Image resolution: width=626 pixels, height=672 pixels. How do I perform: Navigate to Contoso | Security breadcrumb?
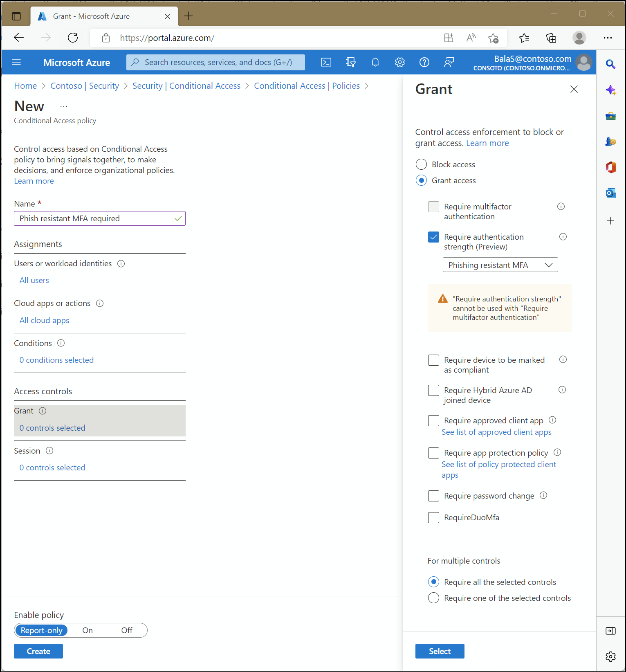click(85, 86)
